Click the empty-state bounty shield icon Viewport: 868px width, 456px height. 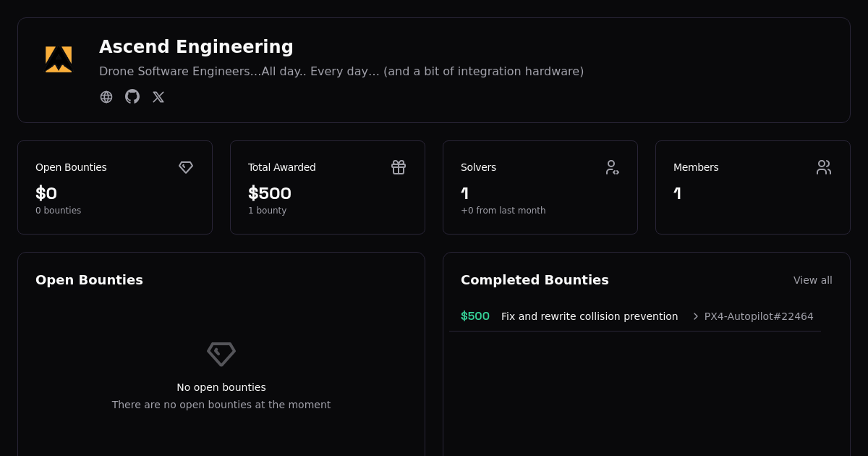[x=221, y=354]
